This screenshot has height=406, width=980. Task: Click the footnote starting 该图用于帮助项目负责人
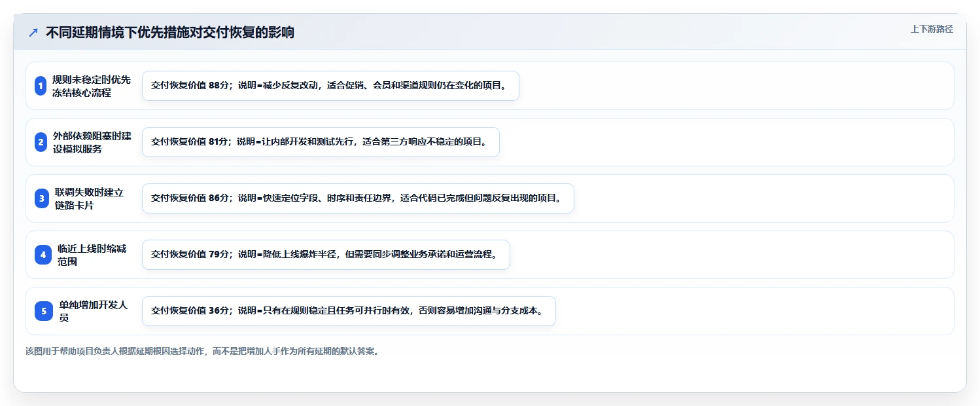point(202,351)
